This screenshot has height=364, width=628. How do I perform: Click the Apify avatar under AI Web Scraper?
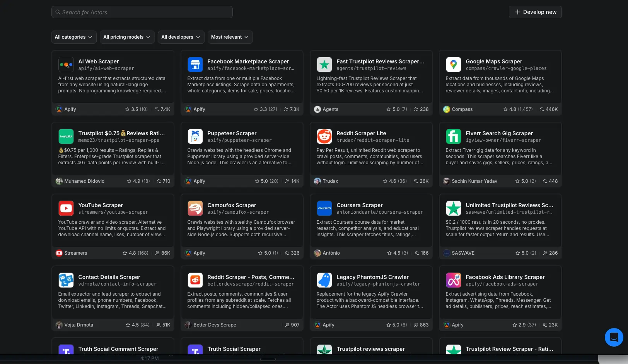59,109
